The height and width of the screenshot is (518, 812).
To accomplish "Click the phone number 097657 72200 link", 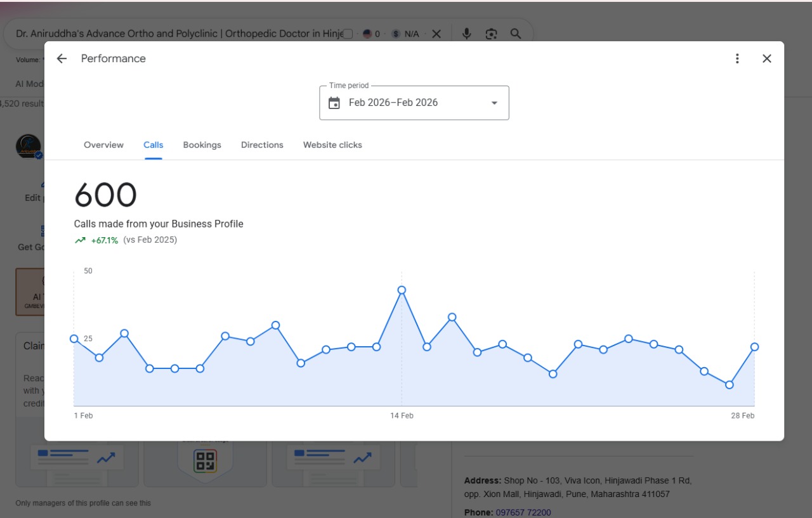I will click(523, 512).
